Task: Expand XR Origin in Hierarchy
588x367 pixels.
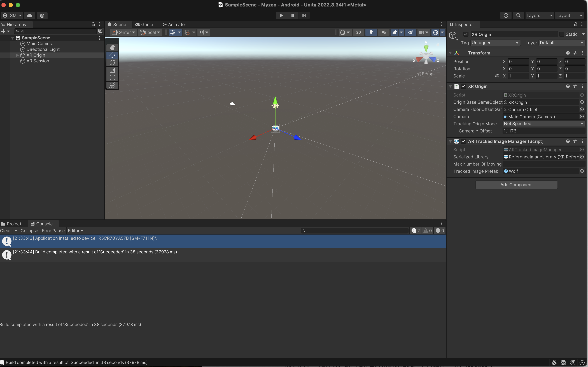Action: (x=17, y=55)
